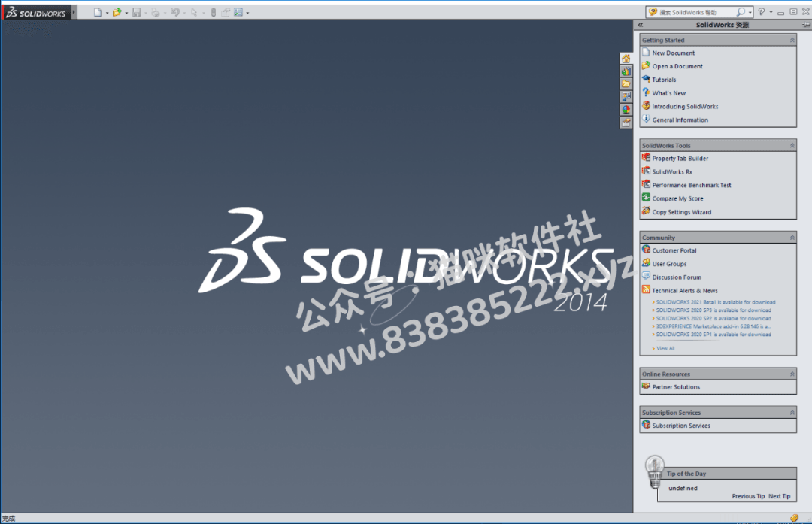Open the Help menu dropdown arrow
Viewport: 812px width, 524px height.
click(x=771, y=13)
